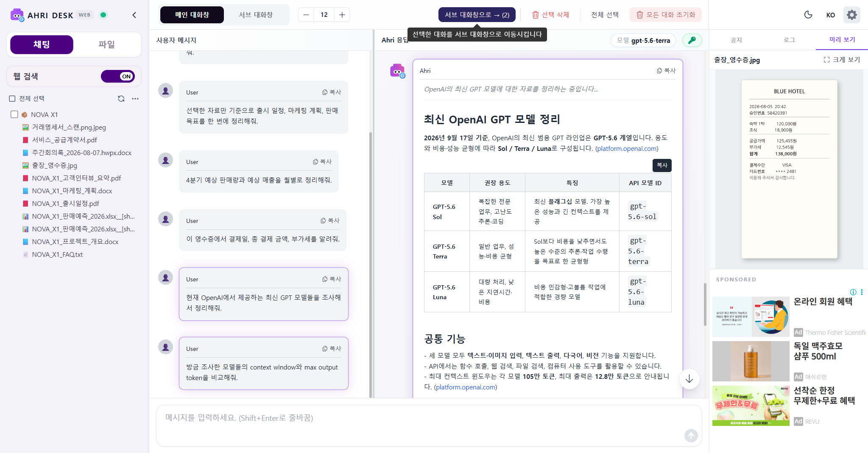The height and width of the screenshot is (453, 868).
Task: Select the file NOVA_X1_마케팅_계획.docx
Action: [x=72, y=191]
